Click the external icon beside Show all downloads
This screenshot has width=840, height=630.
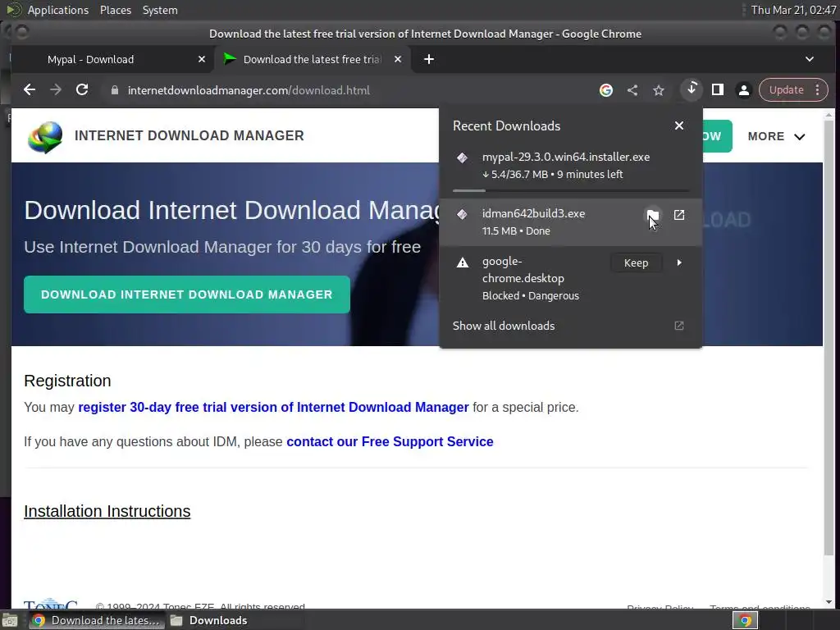coord(678,326)
